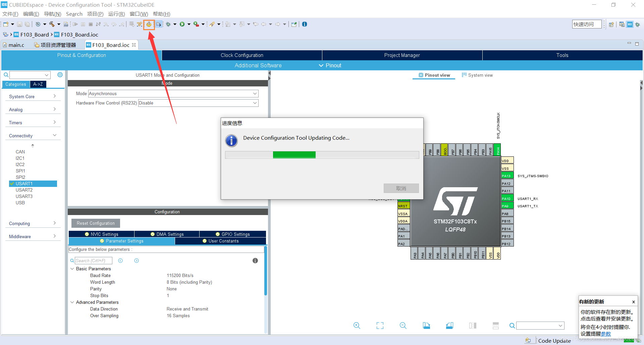Collapse the Advanced Parameters group
This screenshot has height=345, width=644.
(72, 302)
